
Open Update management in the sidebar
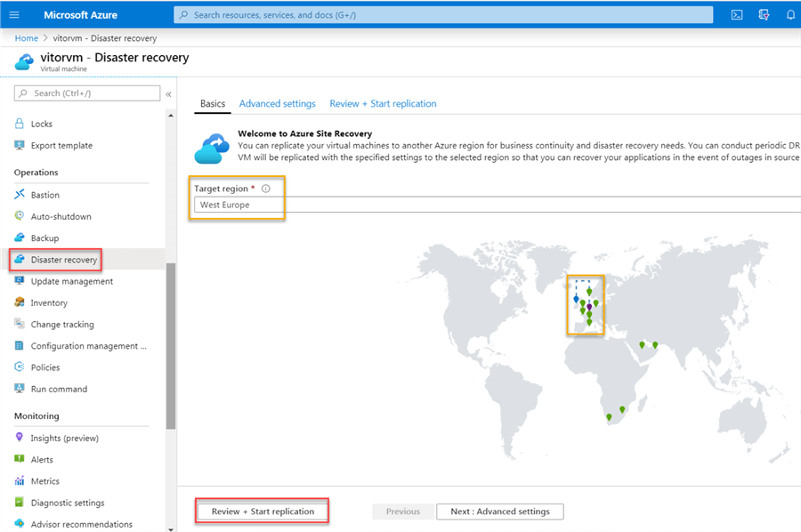[x=71, y=281]
